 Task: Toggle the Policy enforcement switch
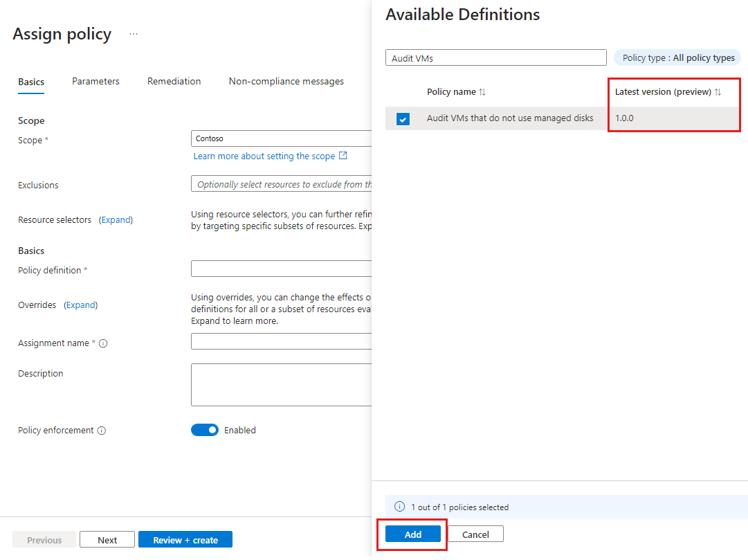[x=205, y=430]
